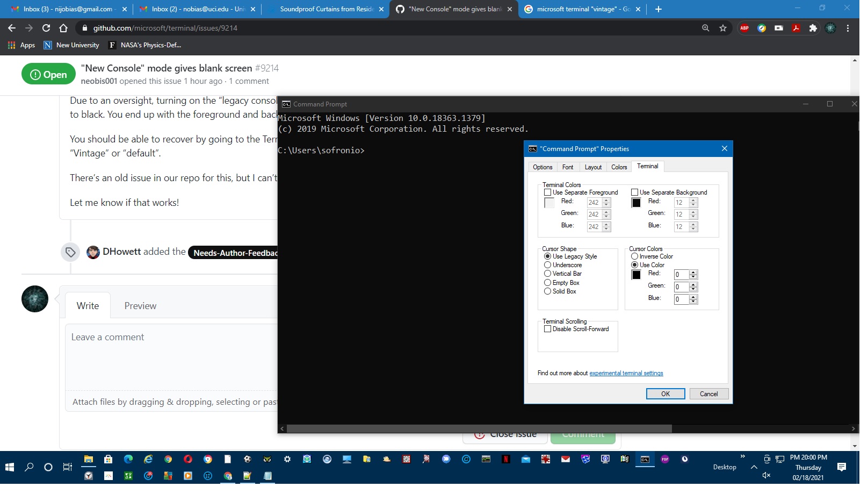Select the Use Color cursor option
The height and width of the screenshot is (501, 868).
pos(634,265)
